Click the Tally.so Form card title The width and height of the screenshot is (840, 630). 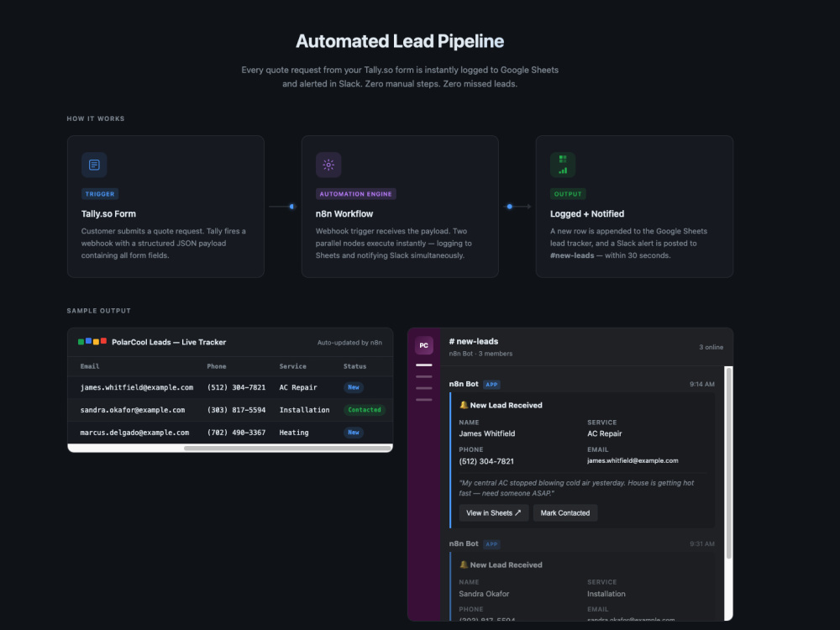coord(108,213)
